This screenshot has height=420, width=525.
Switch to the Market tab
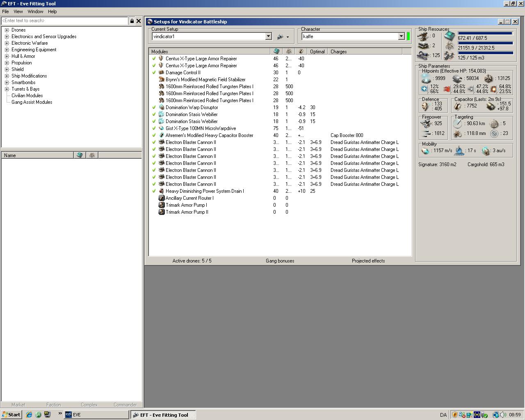tap(18, 405)
